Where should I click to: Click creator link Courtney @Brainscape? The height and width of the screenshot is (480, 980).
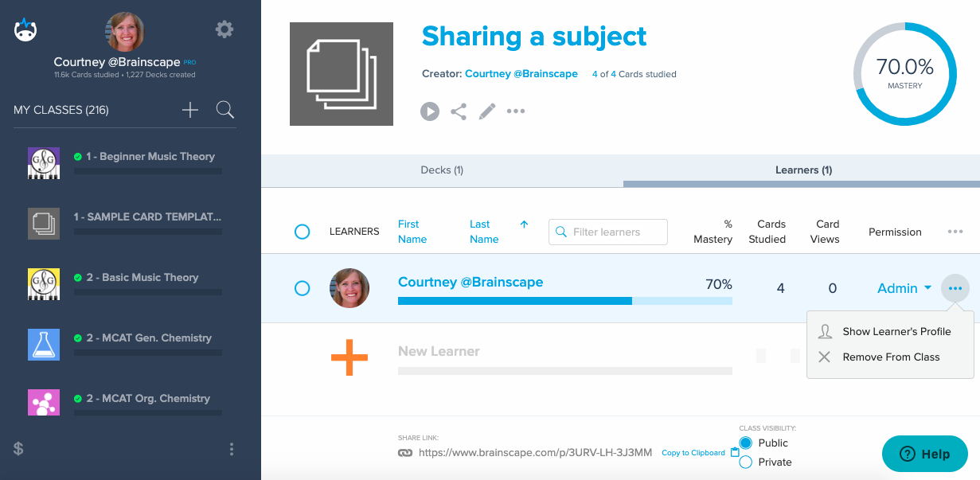click(521, 74)
